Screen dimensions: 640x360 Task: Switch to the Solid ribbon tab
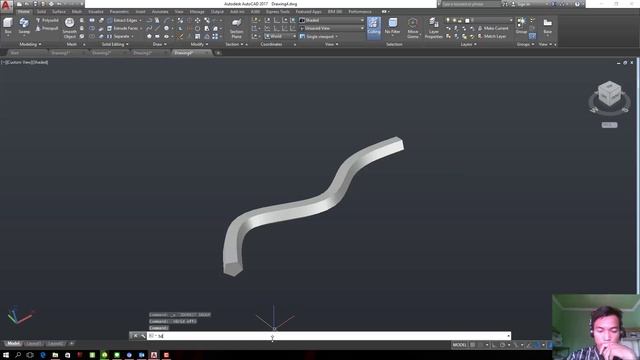coord(42,12)
